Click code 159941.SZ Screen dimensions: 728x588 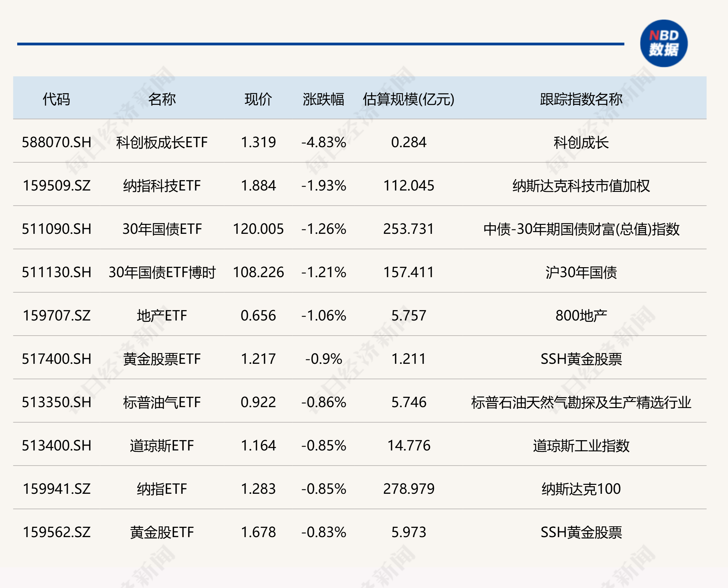pyautogui.click(x=56, y=489)
